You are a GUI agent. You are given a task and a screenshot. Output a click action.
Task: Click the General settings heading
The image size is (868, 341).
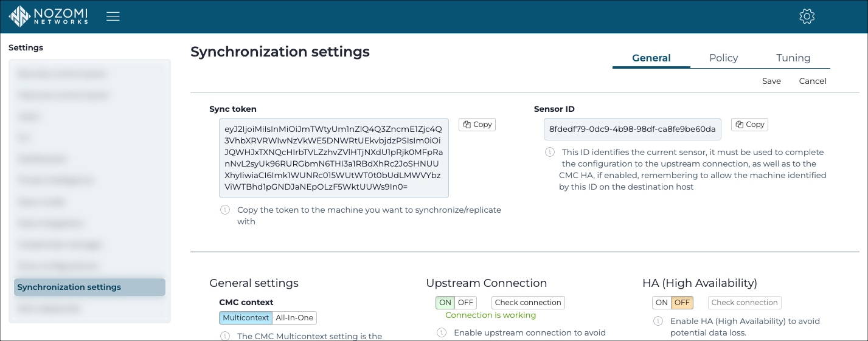click(254, 283)
